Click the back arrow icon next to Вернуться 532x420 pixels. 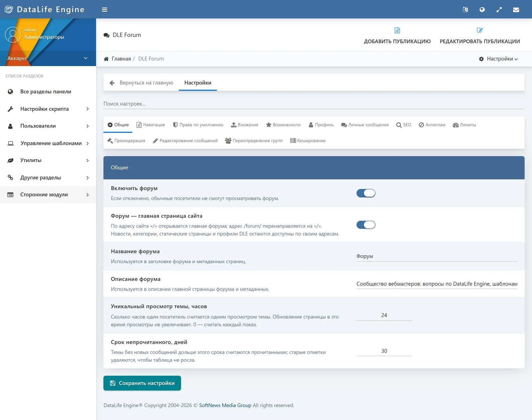point(112,83)
